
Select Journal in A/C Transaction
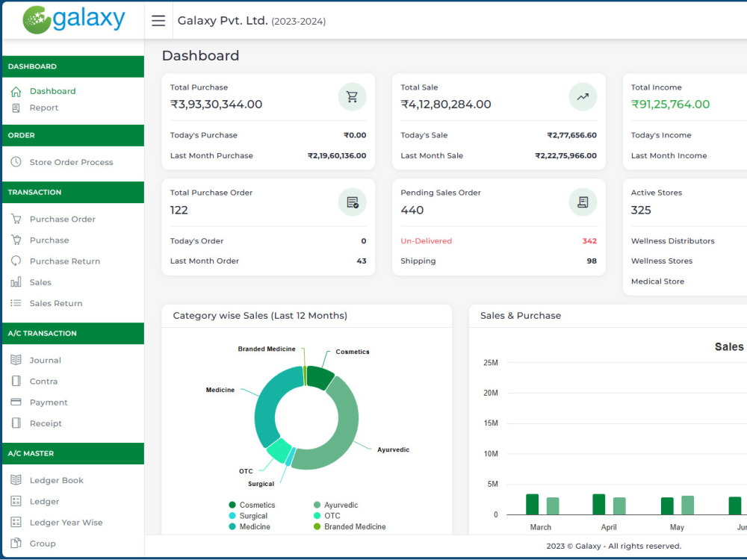(46, 361)
